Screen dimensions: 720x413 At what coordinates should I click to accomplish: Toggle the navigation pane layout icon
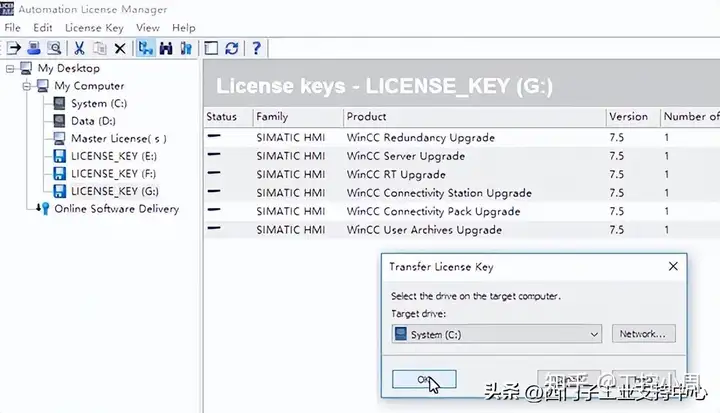pyautogui.click(x=211, y=48)
